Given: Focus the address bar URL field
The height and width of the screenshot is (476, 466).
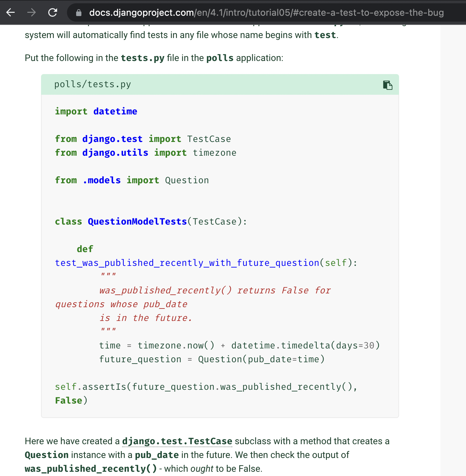Looking at the screenshot, I should point(266,13).
